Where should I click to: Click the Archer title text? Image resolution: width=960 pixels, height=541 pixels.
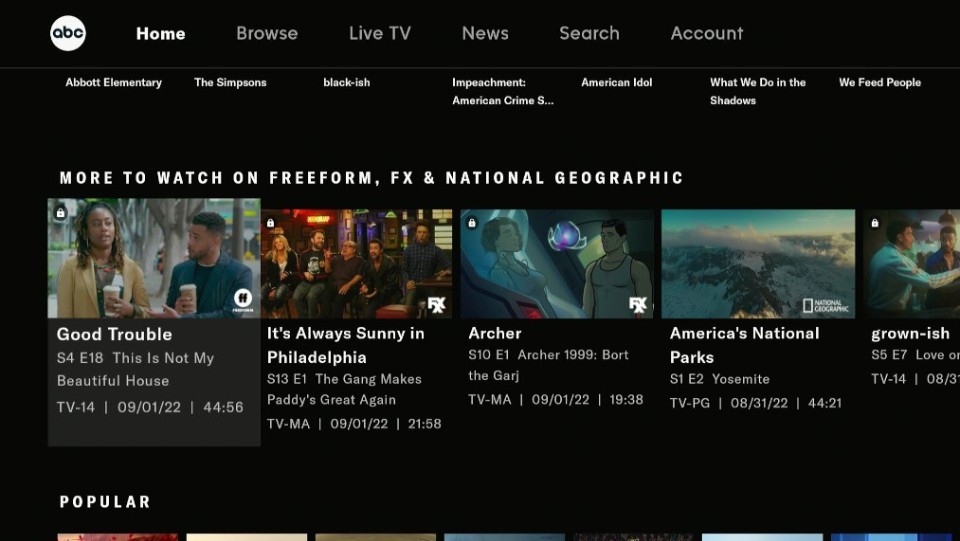[495, 334]
